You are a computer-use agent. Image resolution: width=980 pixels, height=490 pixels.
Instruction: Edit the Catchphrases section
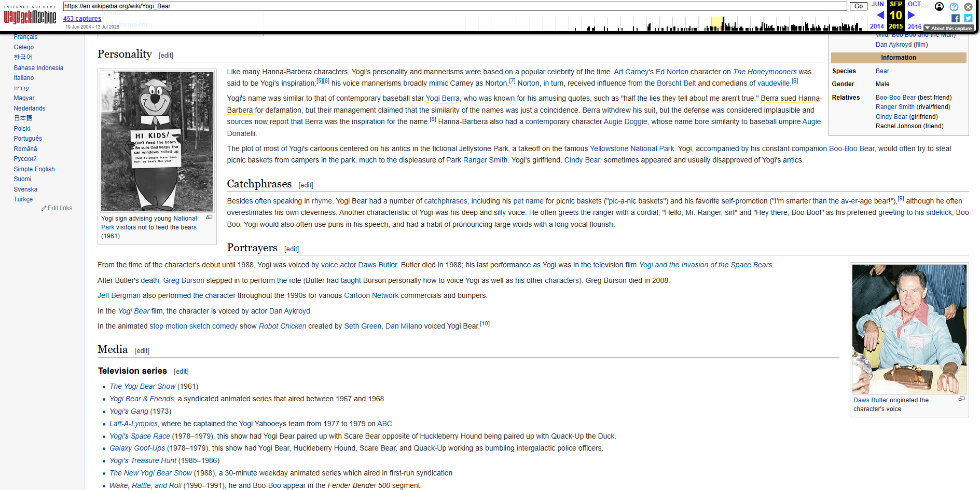click(x=306, y=185)
